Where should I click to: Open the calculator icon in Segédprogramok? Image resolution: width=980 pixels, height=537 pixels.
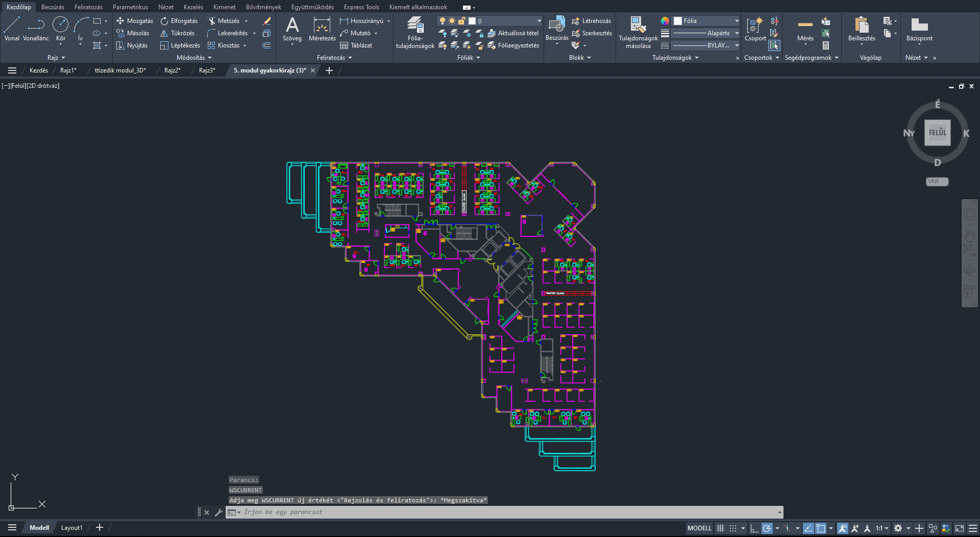(826, 45)
